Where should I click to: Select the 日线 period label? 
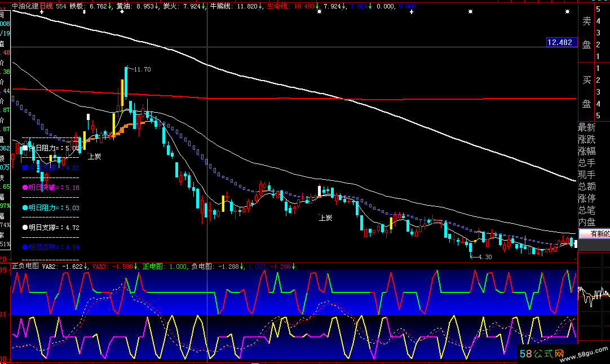click(x=46, y=6)
